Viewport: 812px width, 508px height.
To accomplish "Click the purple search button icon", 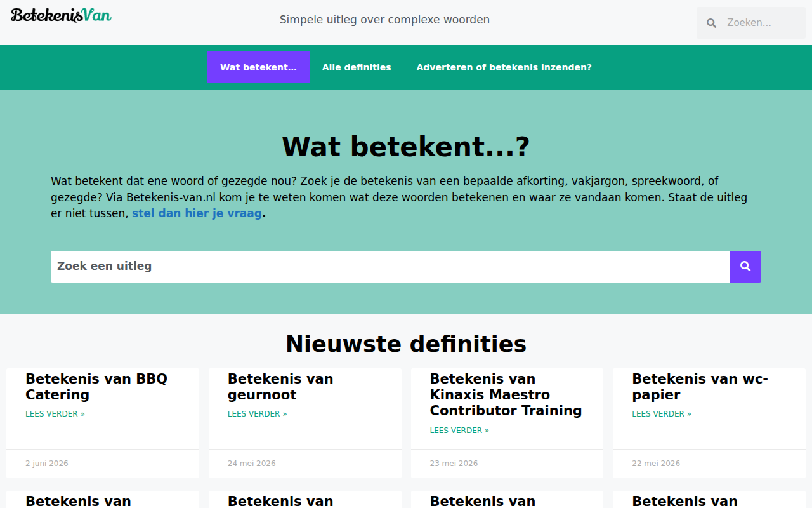I will coord(745,267).
